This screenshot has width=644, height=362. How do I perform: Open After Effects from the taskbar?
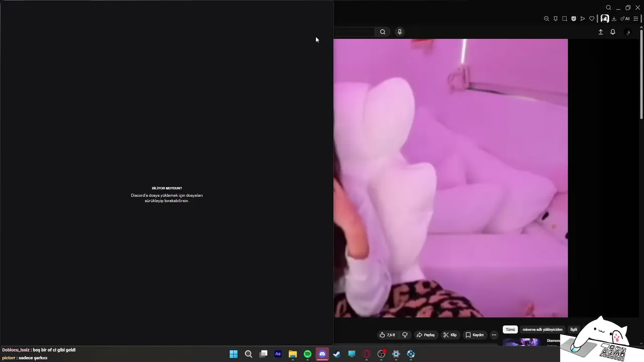278,354
